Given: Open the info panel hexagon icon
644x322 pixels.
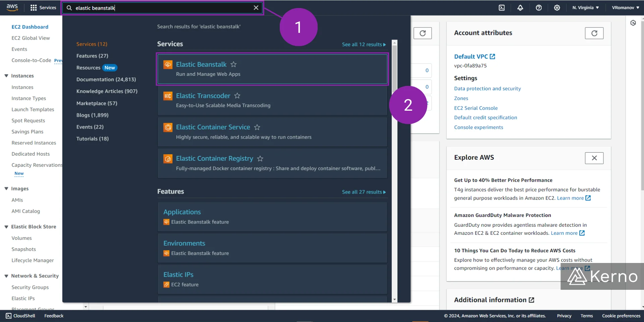Looking at the screenshot, I should pyautogui.click(x=633, y=23).
